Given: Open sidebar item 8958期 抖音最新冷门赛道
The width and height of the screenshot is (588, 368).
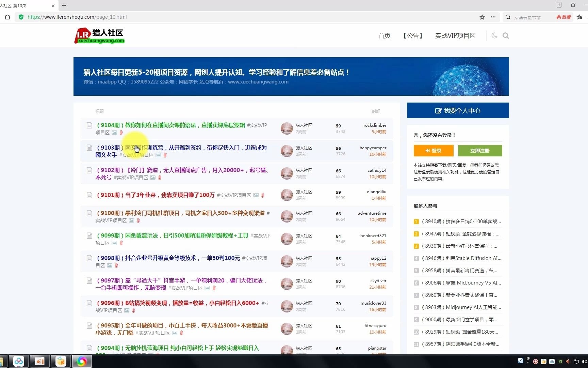Looking at the screenshot, I should [x=460, y=271].
